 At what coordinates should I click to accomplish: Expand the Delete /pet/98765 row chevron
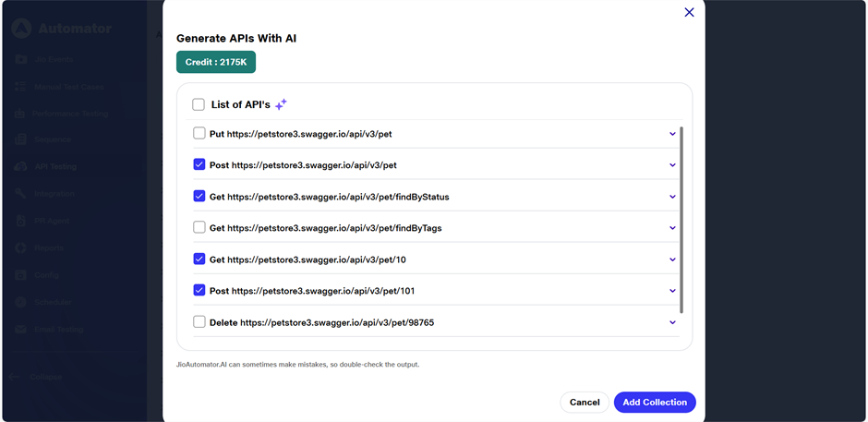(x=672, y=322)
